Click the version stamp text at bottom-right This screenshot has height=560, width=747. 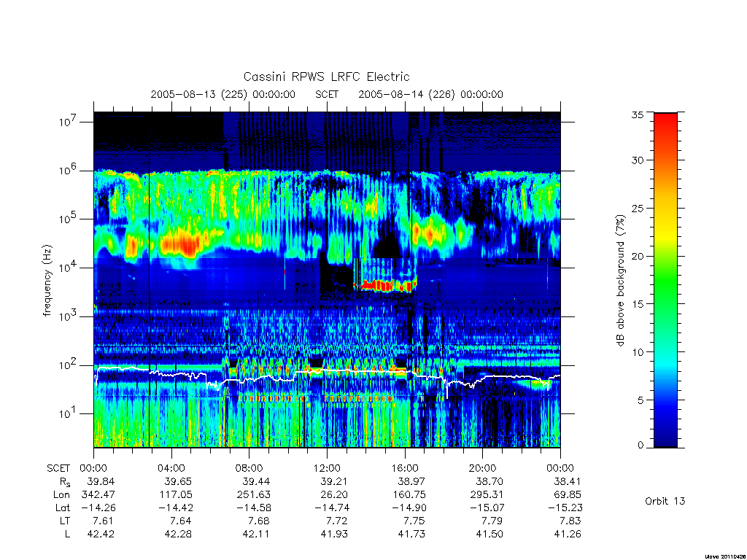tap(726, 556)
